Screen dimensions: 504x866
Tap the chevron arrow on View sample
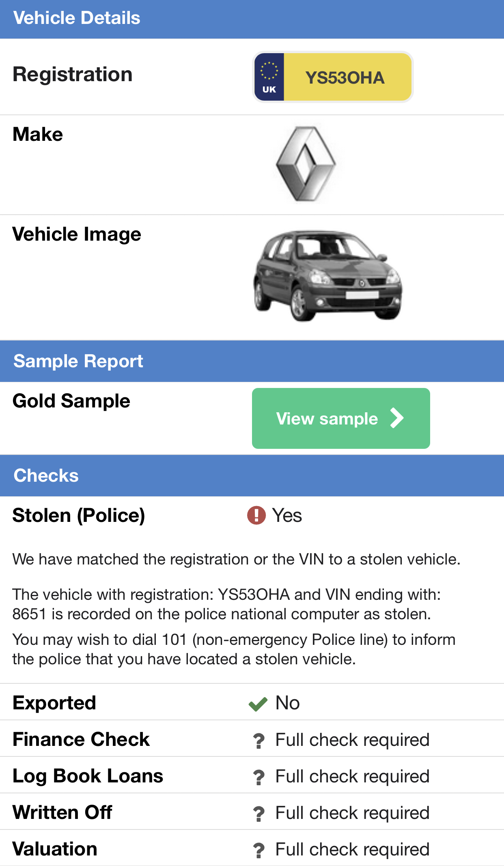[x=396, y=418]
